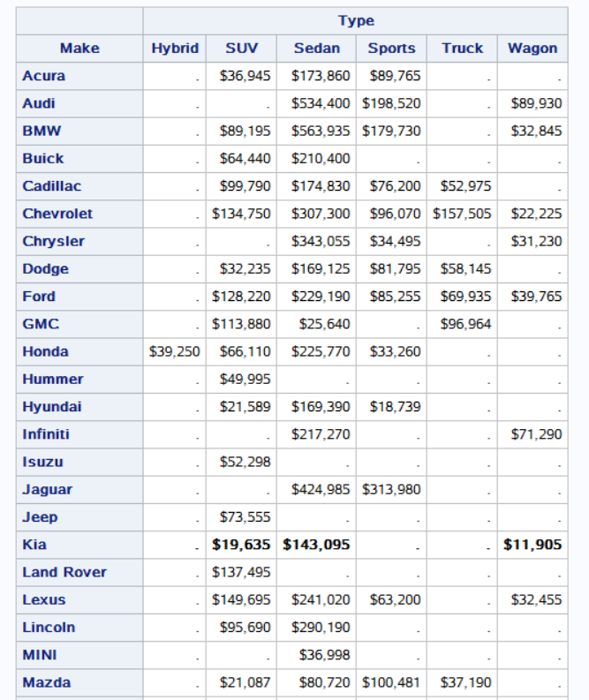Select the Honda Hybrid value $39,250
This screenshot has width=589, height=700.
pyautogui.click(x=175, y=351)
